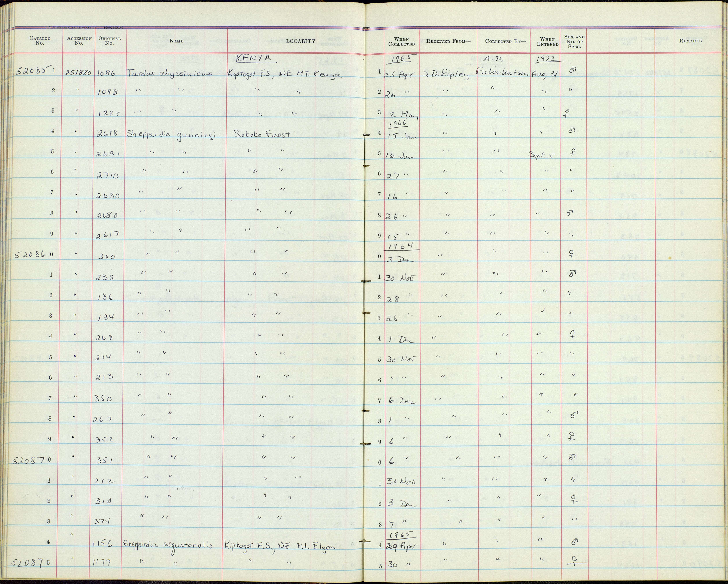Select original number '267'

[103, 419]
